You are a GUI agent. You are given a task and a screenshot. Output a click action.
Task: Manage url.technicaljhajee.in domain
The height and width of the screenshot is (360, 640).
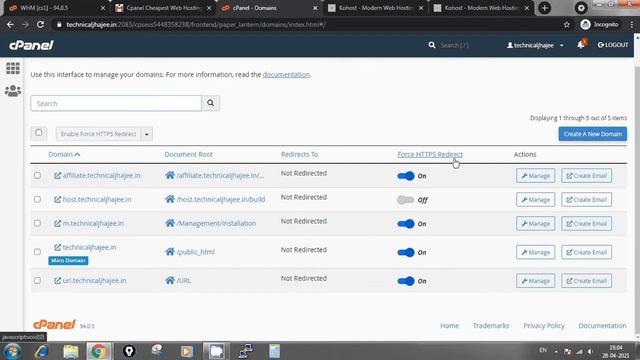tap(536, 281)
